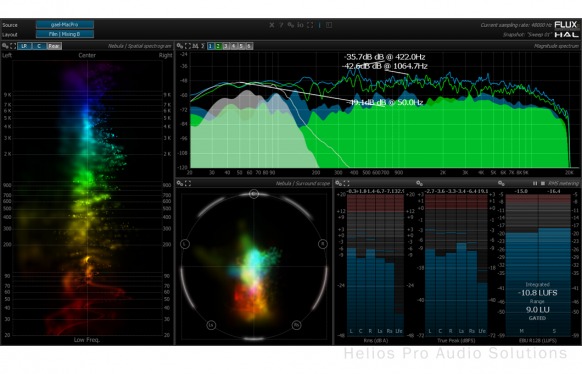Open settings gear of True Peak meter

(419, 183)
